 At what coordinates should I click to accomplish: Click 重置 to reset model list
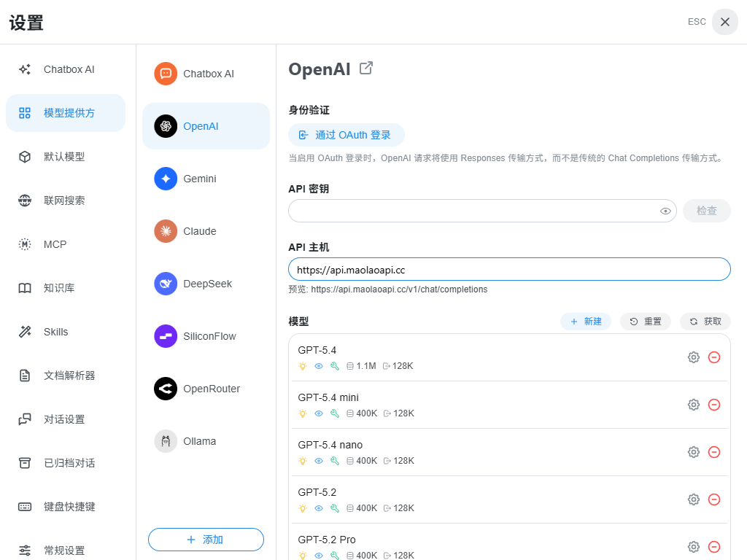click(646, 322)
